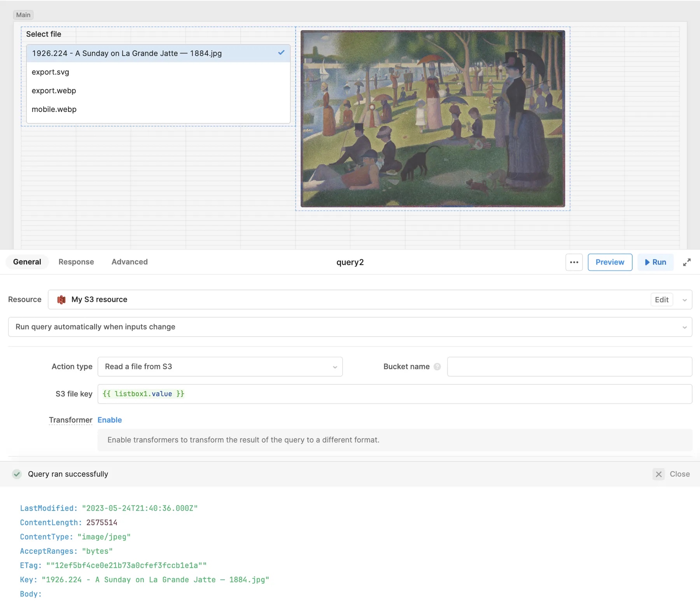Open the Action type dropdown
This screenshot has height=614, width=700.
(220, 367)
